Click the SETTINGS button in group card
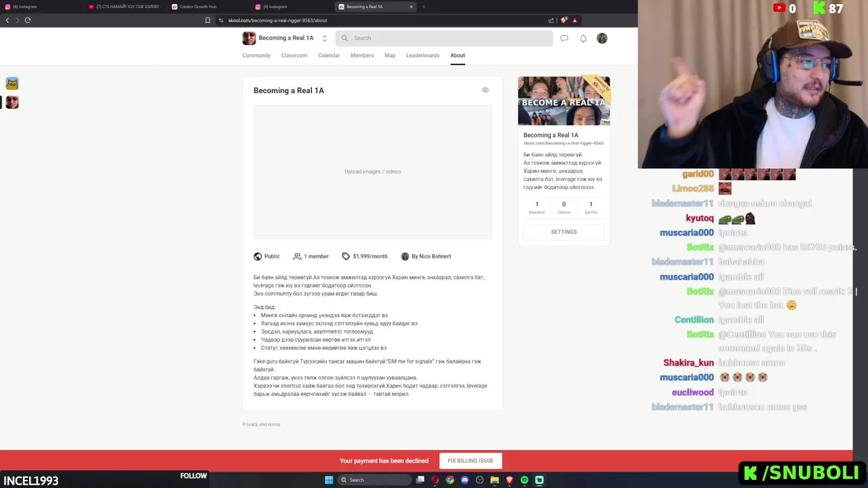Viewport: 868px width, 488px height. (564, 232)
